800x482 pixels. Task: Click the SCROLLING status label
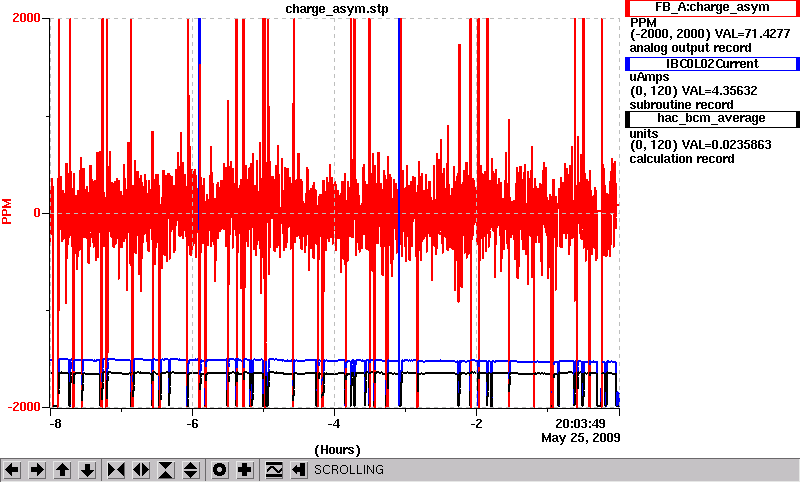[348, 470]
